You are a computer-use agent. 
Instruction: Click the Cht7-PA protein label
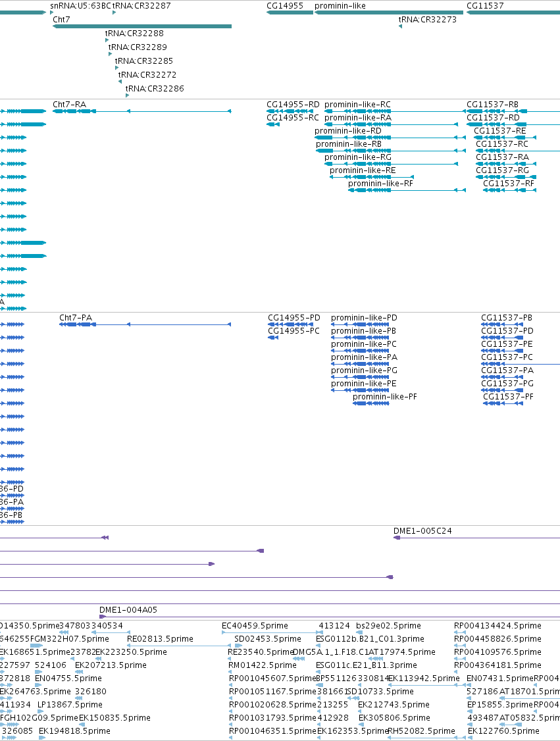point(76,318)
